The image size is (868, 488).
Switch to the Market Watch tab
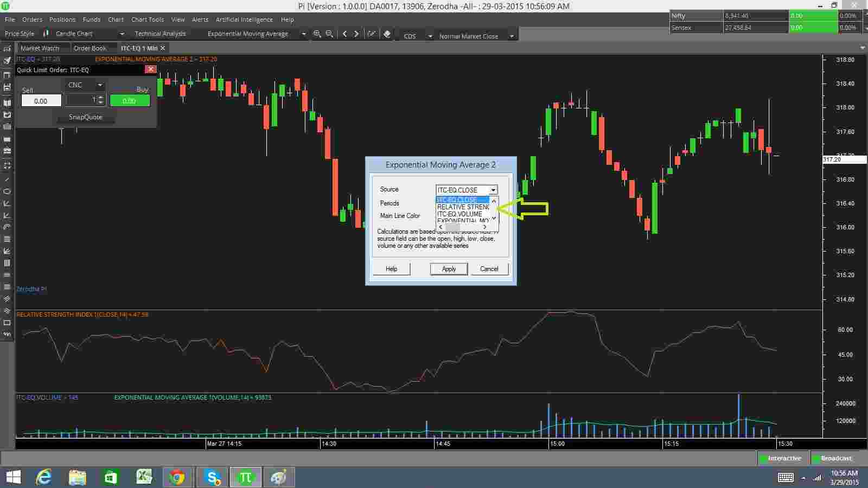40,48
